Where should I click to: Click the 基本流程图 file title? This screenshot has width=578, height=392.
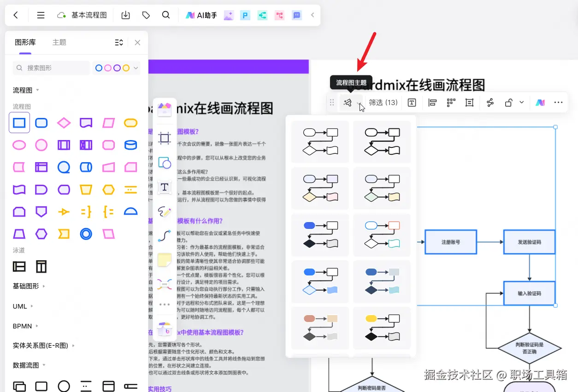click(x=89, y=15)
